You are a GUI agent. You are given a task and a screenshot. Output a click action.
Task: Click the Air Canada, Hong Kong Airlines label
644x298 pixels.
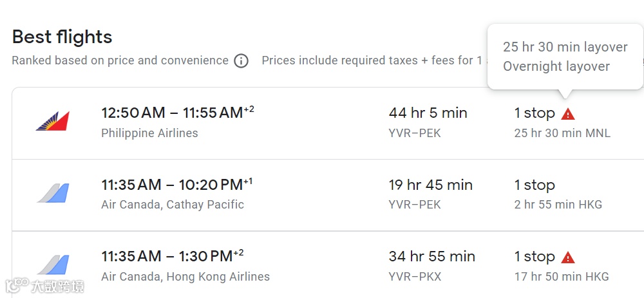pos(185,277)
